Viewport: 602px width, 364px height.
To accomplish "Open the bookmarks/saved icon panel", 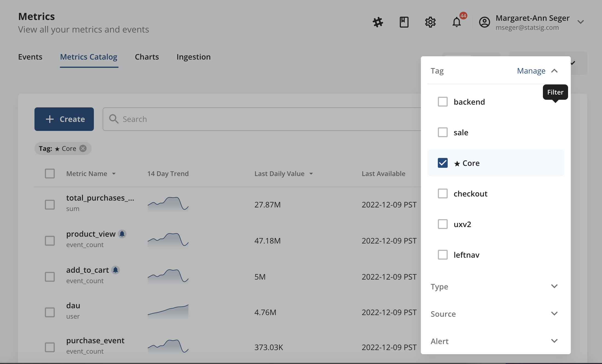I will [403, 22].
